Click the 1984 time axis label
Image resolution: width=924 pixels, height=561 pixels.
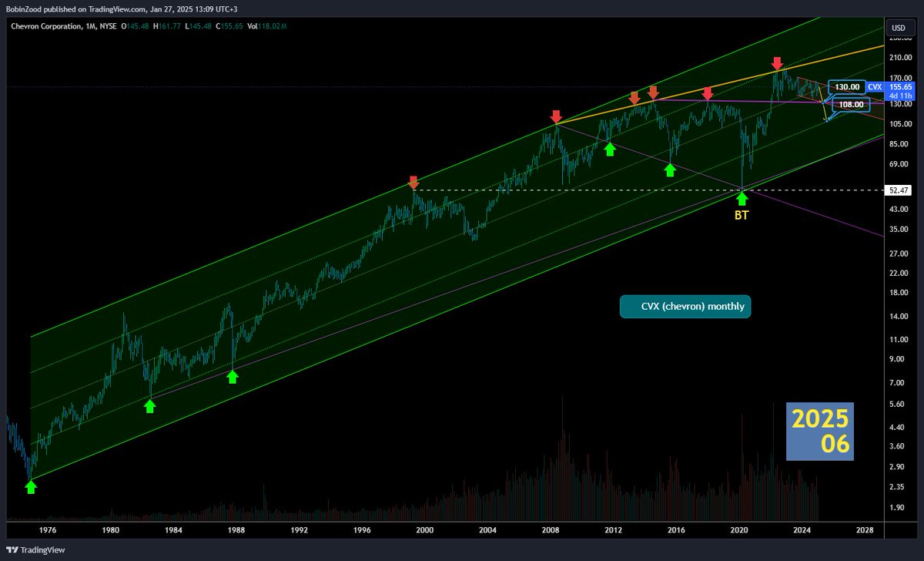click(x=173, y=530)
